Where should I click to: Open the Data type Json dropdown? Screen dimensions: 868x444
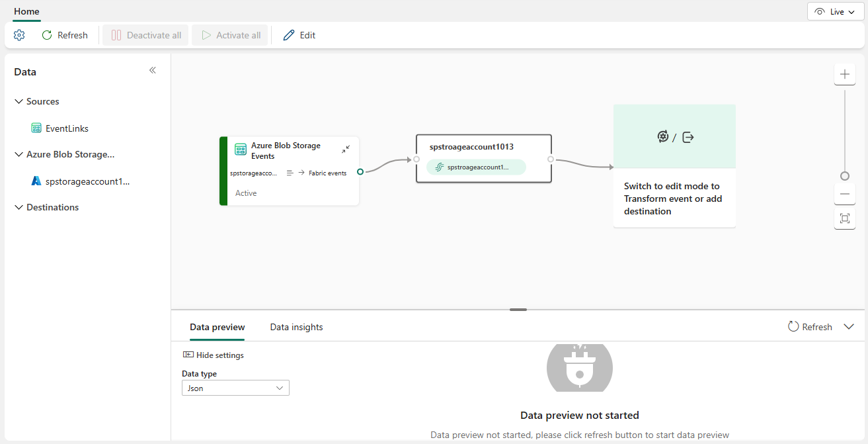point(235,388)
